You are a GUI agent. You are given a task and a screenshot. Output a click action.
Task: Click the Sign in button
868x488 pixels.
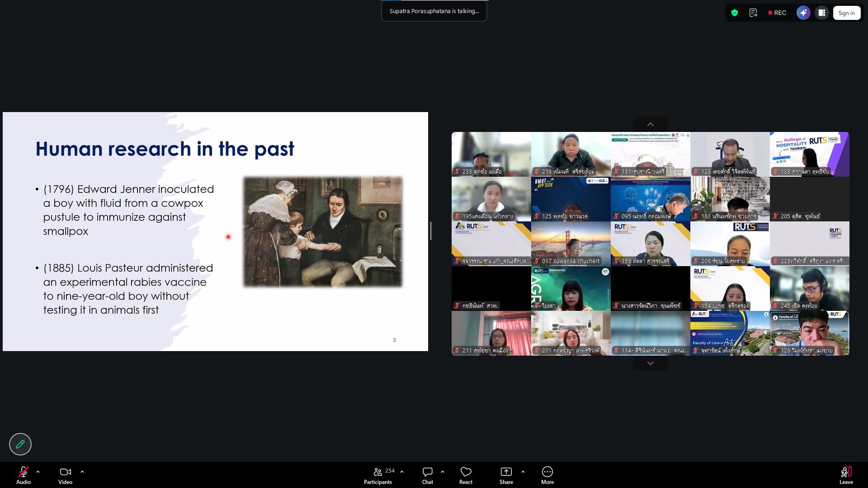click(846, 13)
